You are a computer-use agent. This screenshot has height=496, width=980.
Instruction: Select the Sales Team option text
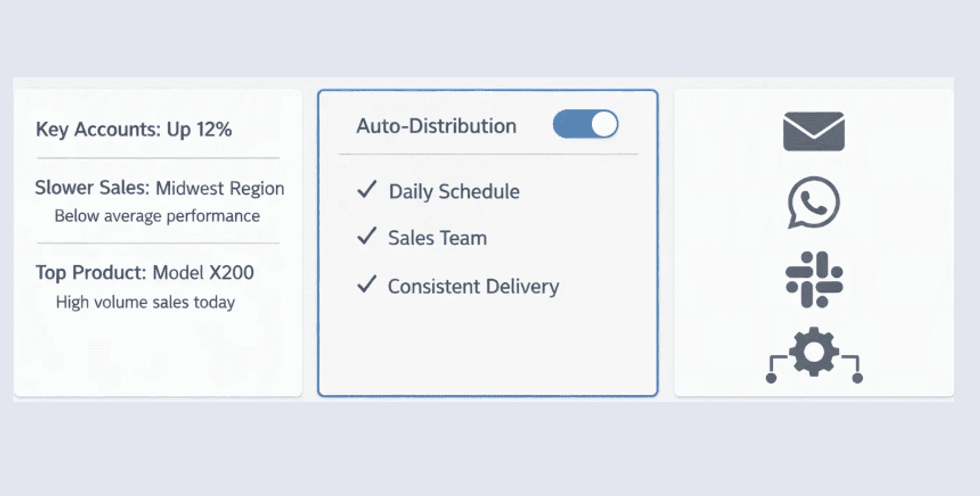[x=437, y=238]
